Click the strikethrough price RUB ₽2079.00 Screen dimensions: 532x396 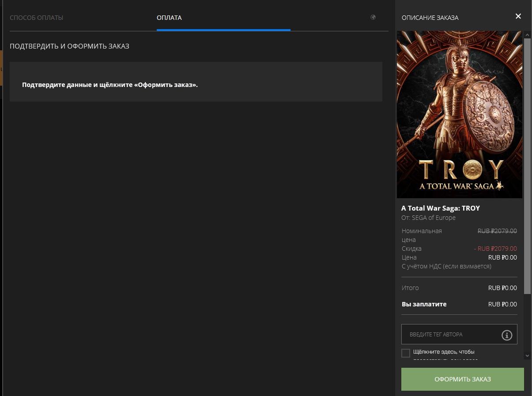[x=497, y=231]
